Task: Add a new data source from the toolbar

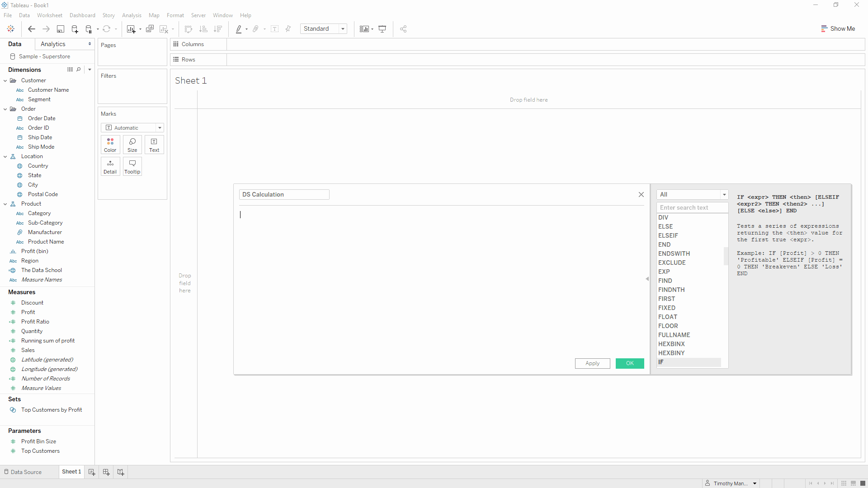Action: click(x=75, y=29)
